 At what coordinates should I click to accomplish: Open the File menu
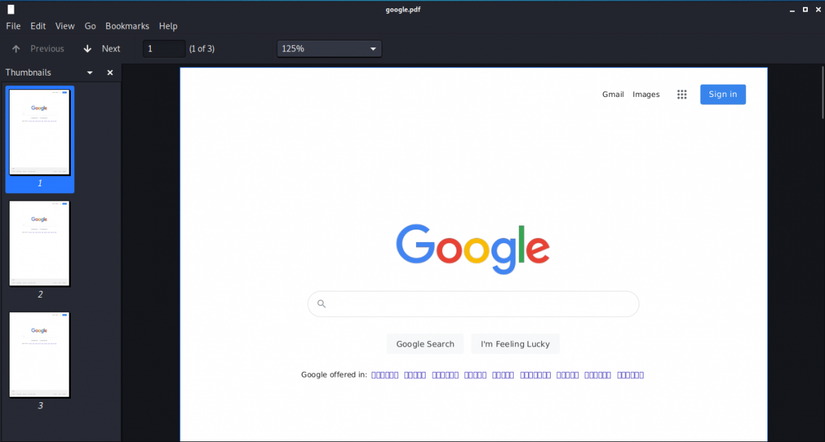tap(13, 26)
